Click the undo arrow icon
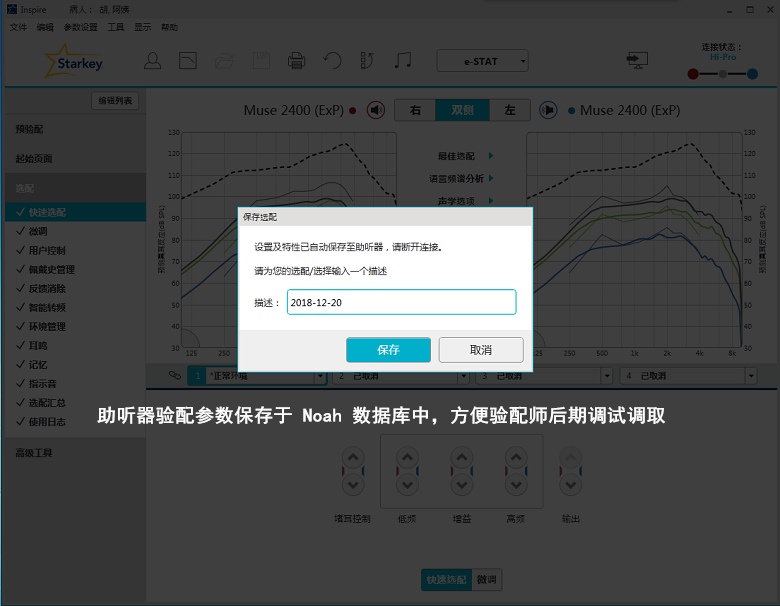 tap(332, 61)
